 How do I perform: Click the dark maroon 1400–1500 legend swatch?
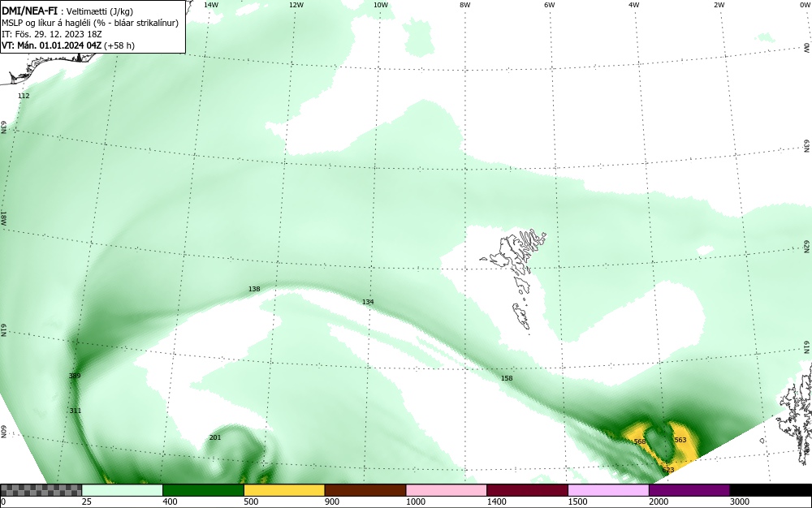527,490
